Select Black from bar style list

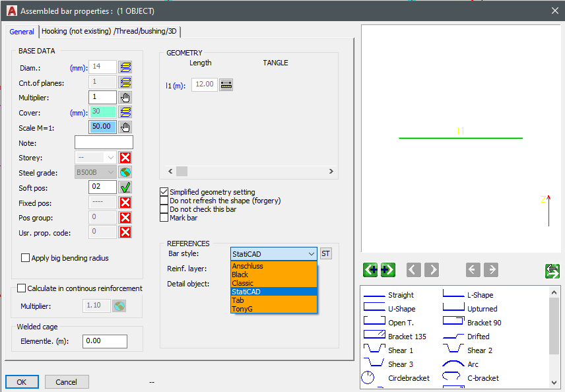(x=274, y=275)
